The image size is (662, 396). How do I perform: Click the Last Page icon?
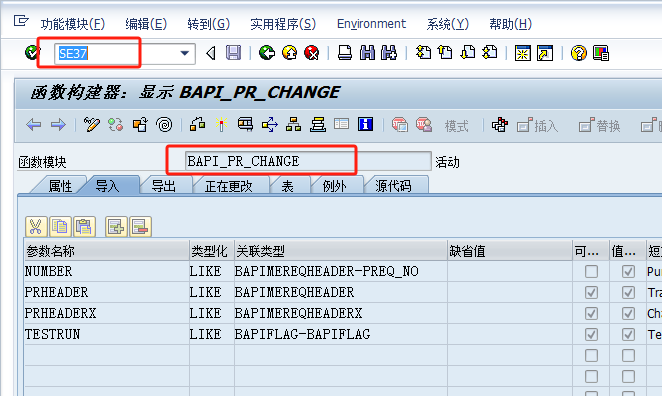490,53
